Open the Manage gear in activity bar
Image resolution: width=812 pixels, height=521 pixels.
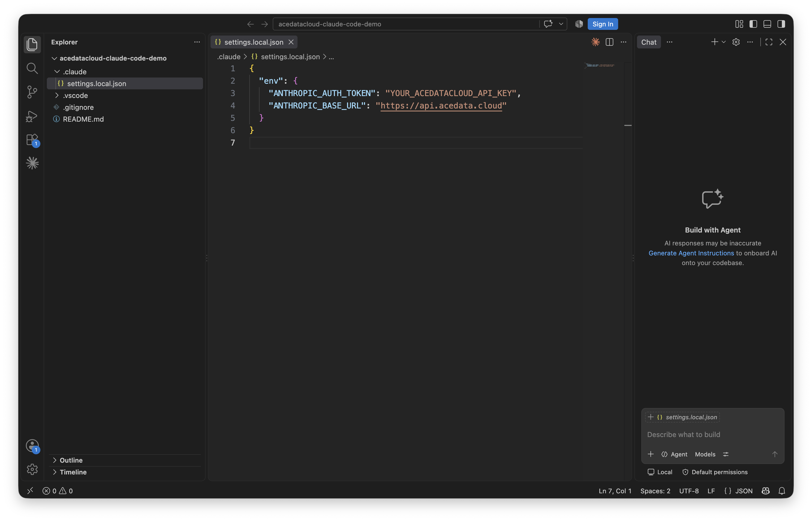[32, 469]
